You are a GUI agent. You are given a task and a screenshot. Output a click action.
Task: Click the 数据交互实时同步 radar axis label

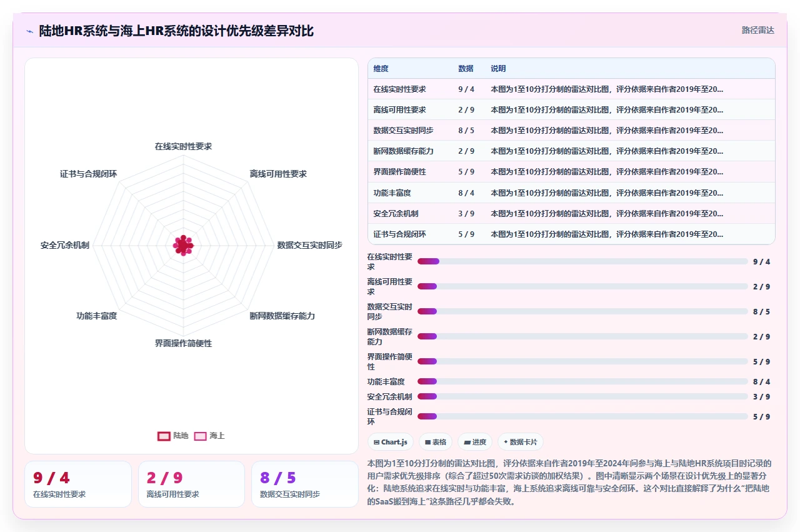click(309, 245)
